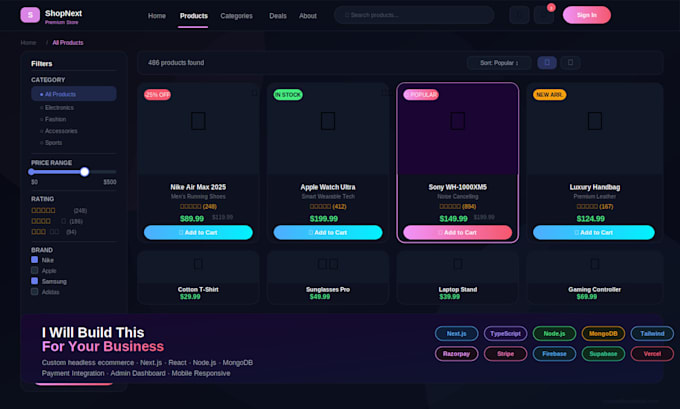680x409 pixels.
Task: Click the Cotton T-Shirt image icon
Action: [198, 264]
